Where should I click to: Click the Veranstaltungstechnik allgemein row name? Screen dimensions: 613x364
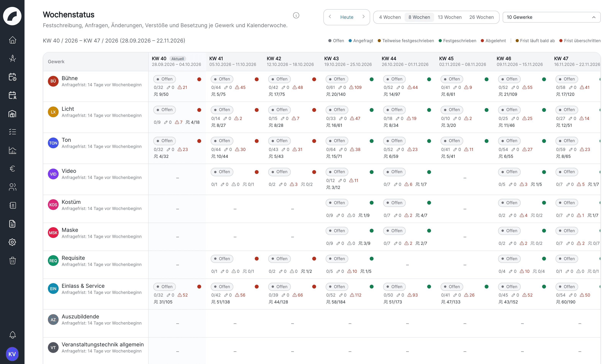(102, 344)
